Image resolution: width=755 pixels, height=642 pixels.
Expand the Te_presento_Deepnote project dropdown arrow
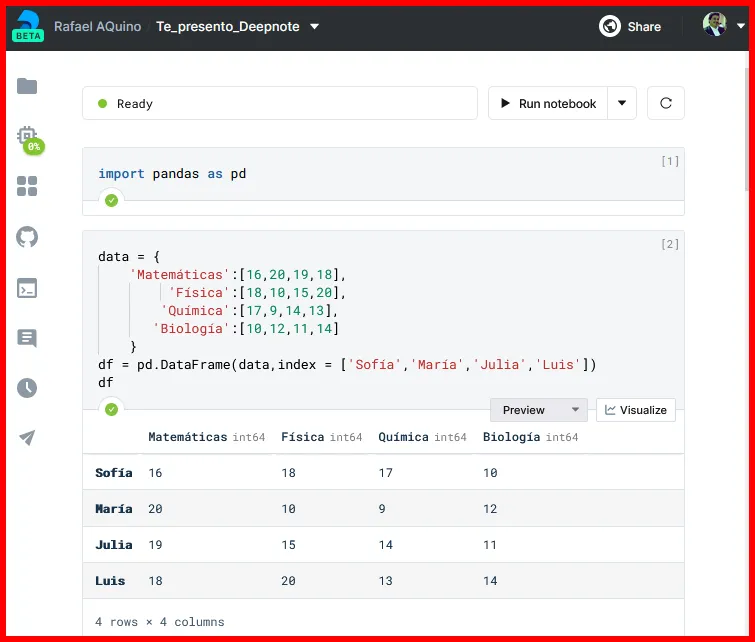point(314,27)
